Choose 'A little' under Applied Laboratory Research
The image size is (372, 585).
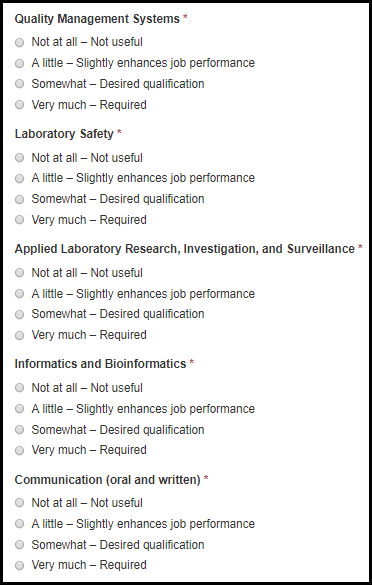coord(19,294)
